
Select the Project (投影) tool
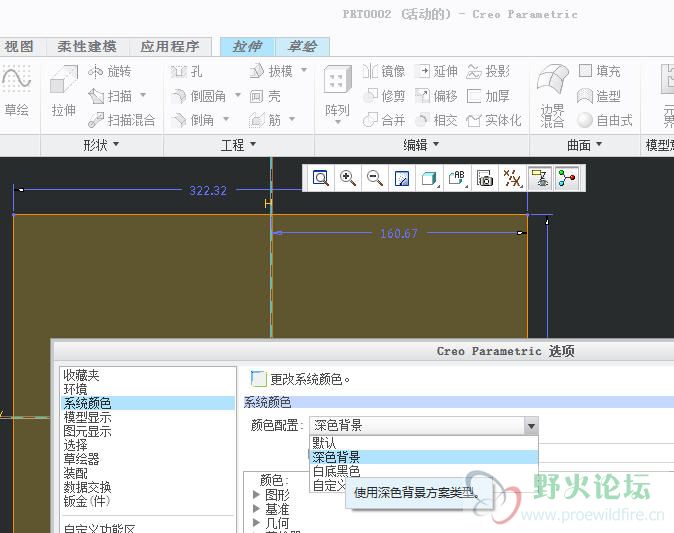click(488, 71)
